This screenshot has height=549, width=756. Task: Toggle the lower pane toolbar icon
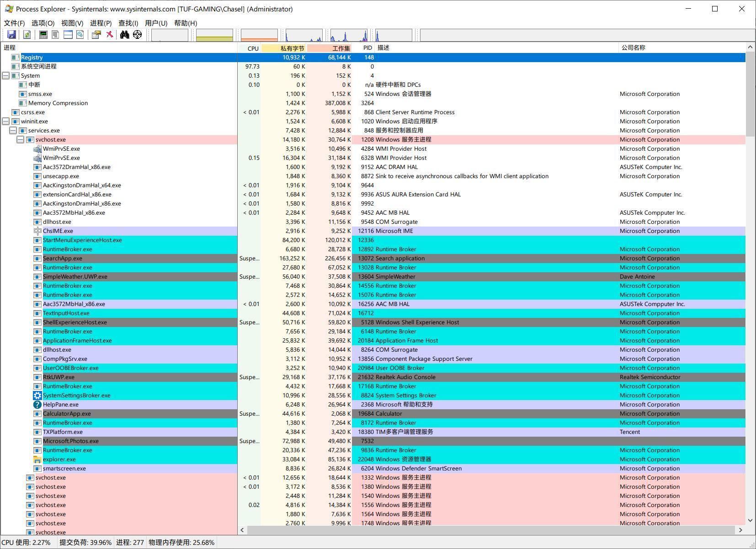(68, 35)
